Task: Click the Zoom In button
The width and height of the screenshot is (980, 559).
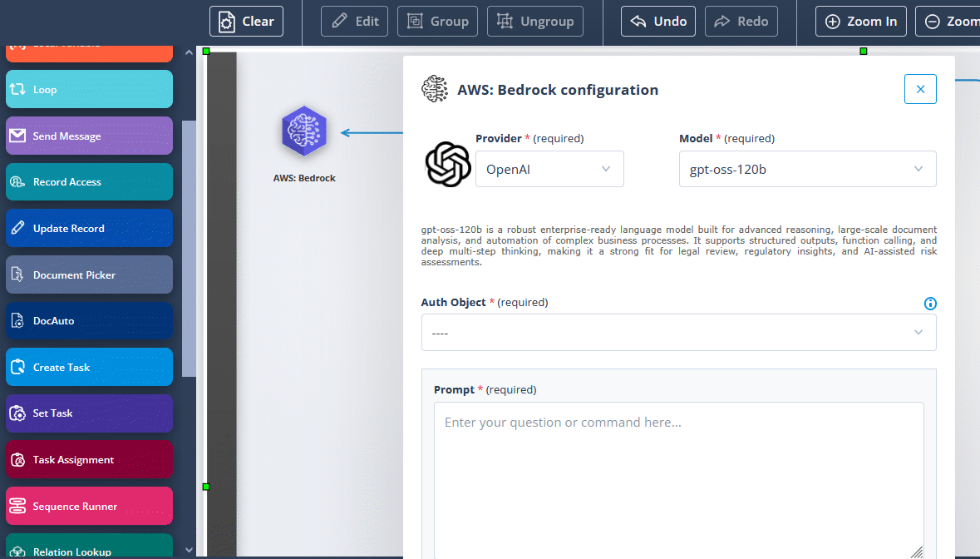Action: [x=861, y=22]
